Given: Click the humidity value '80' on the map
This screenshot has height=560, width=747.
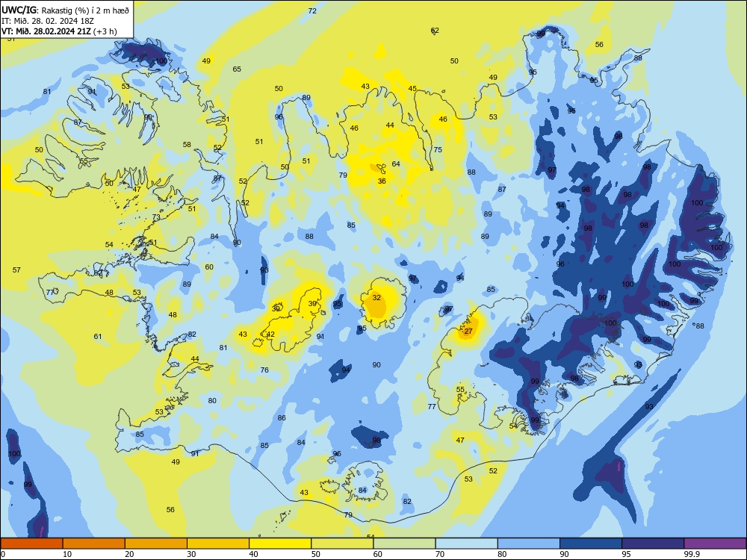Looking at the screenshot, I should [x=212, y=400].
